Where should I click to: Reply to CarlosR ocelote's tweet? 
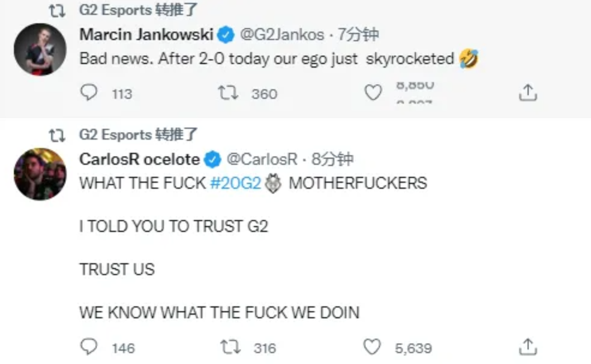[89, 347]
